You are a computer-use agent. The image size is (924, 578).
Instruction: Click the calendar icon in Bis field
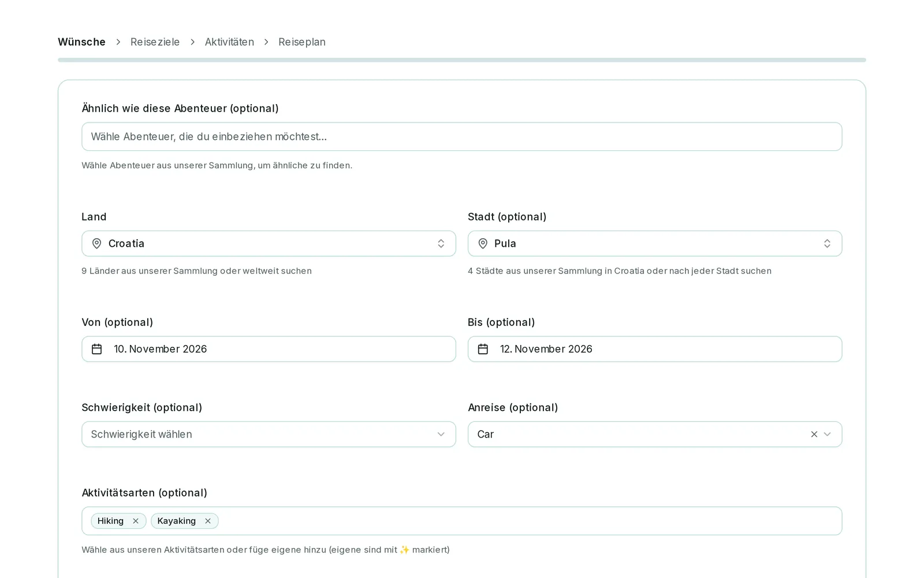click(483, 349)
